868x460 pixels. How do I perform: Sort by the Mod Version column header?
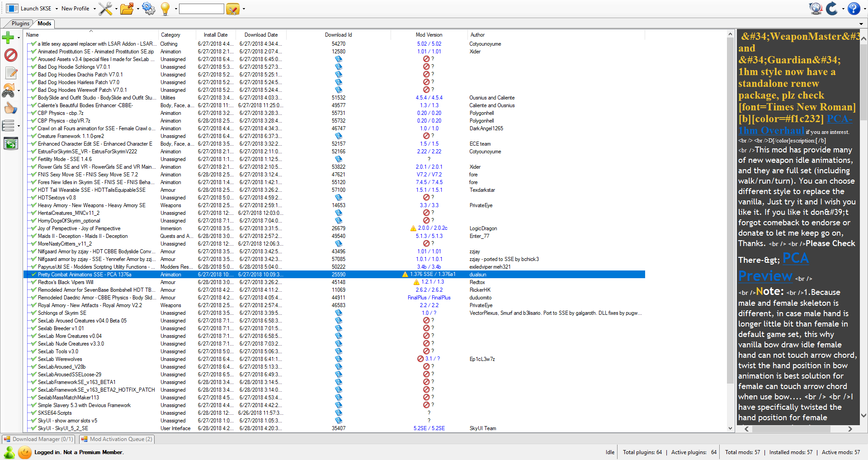429,35
